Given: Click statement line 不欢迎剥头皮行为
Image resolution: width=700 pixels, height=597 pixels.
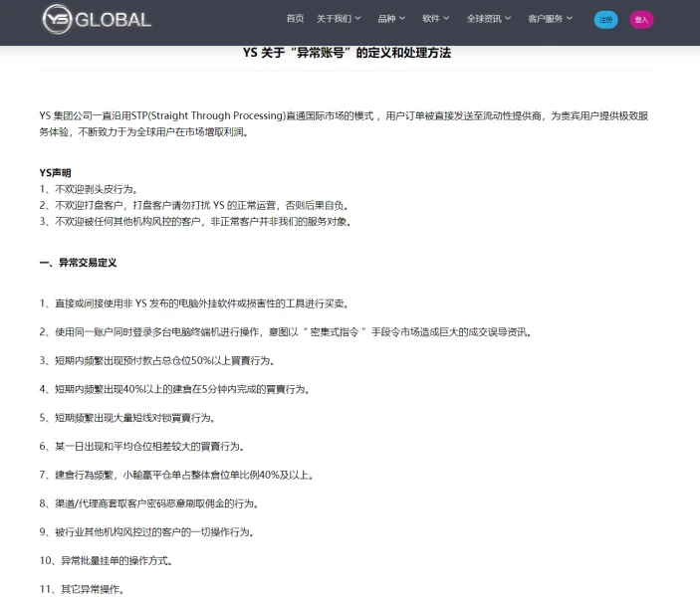Looking at the screenshot, I should (89, 189).
